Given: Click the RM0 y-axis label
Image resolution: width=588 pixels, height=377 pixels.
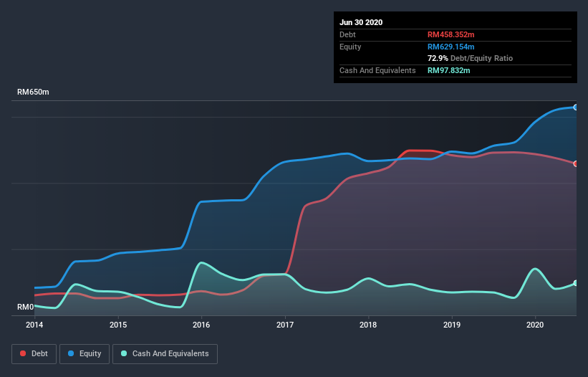Looking at the screenshot, I should click(25, 307).
